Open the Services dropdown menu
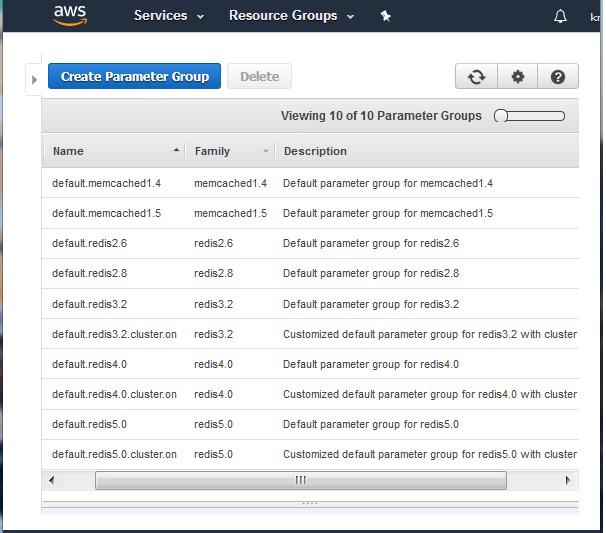The height and width of the screenshot is (533, 606). tap(168, 16)
